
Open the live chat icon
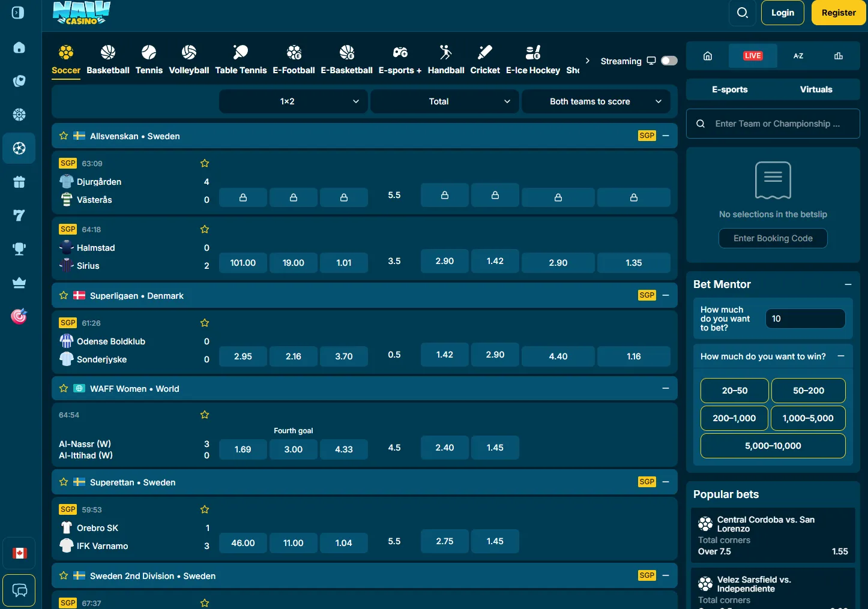pos(19,590)
